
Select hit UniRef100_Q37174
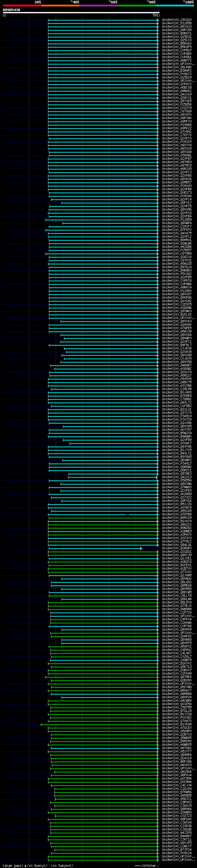point(177,413)
